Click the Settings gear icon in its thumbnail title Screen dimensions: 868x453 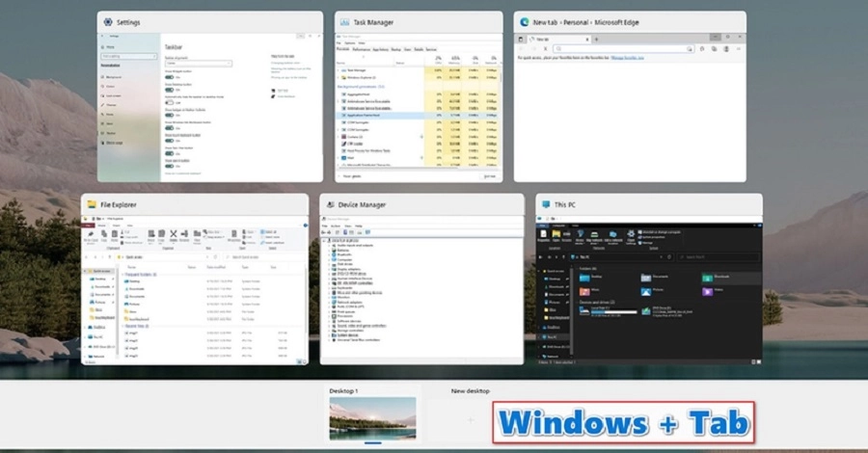click(x=107, y=22)
